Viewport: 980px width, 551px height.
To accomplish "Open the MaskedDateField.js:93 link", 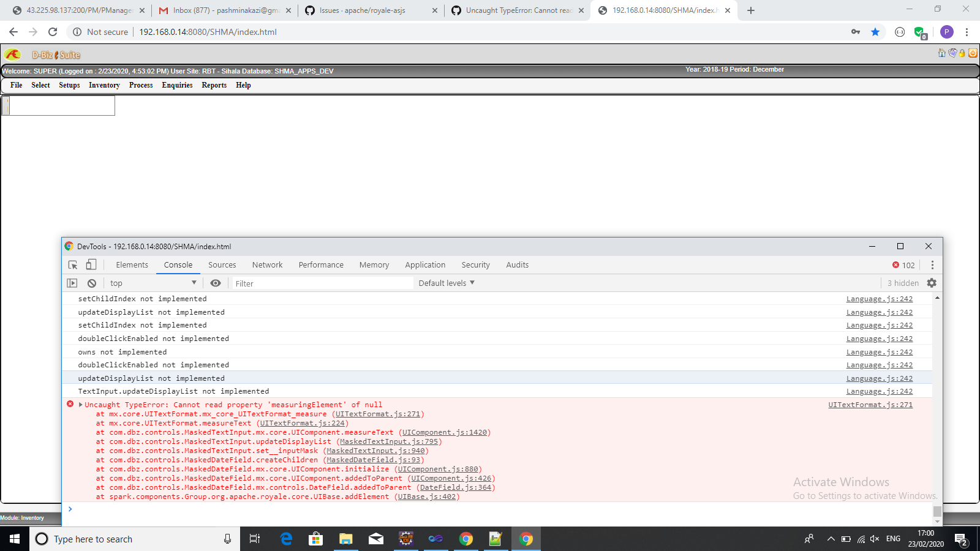I will click(374, 460).
